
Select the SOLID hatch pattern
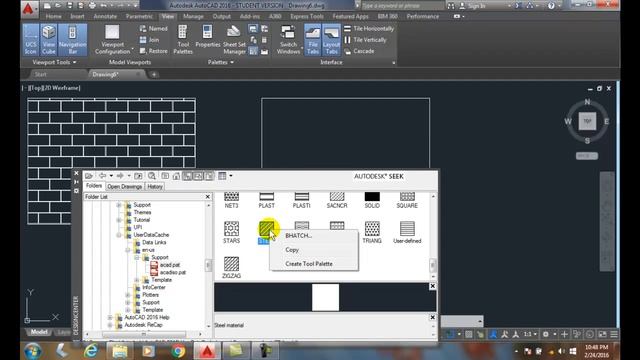tap(372, 200)
